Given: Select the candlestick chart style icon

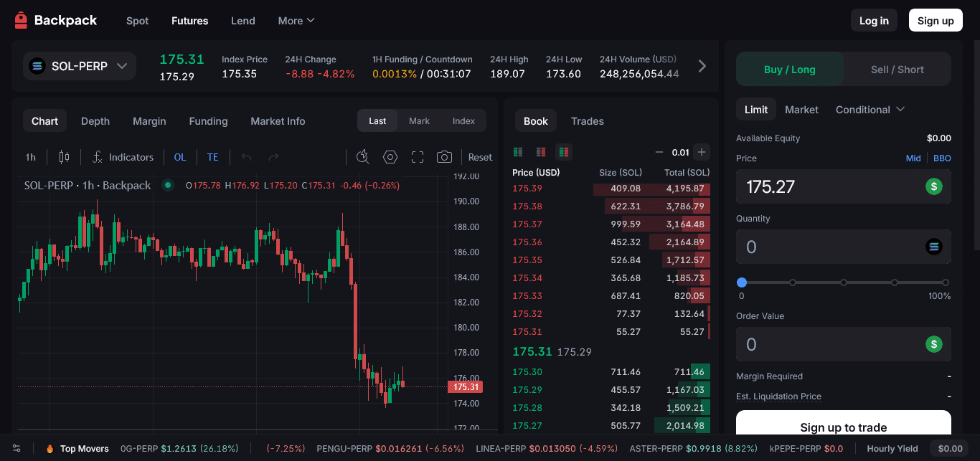Looking at the screenshot, I should [65, 156].
